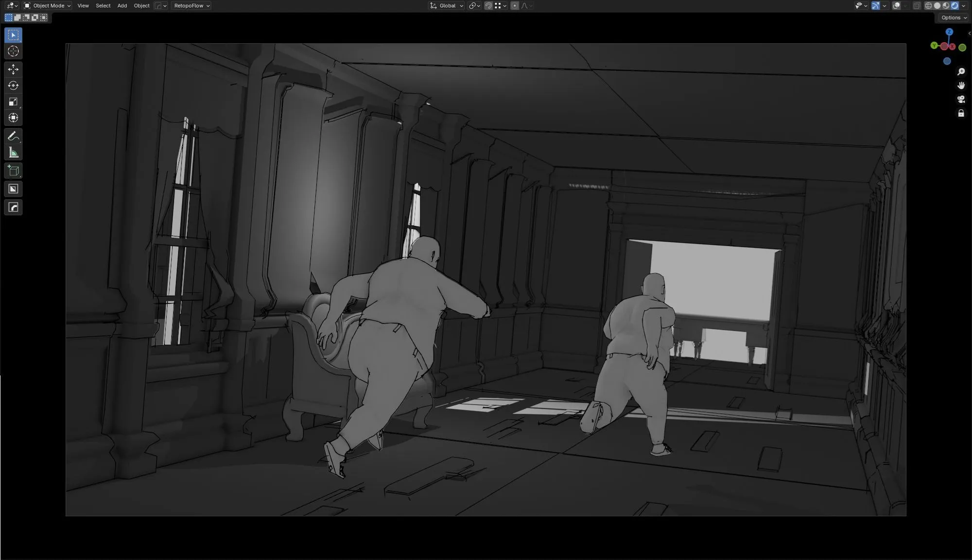Click the green Y axis gizmo ball

point(934,46)
